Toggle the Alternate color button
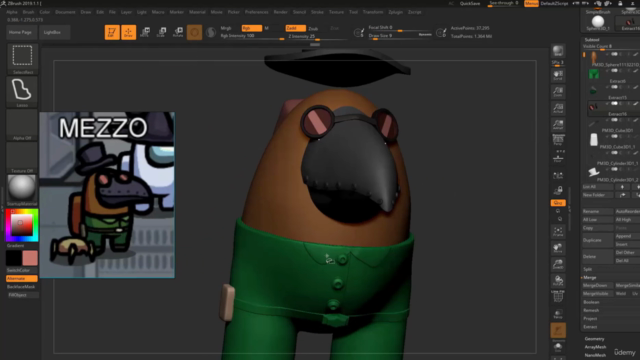This screenshot has height=360, width=640. 22,278
